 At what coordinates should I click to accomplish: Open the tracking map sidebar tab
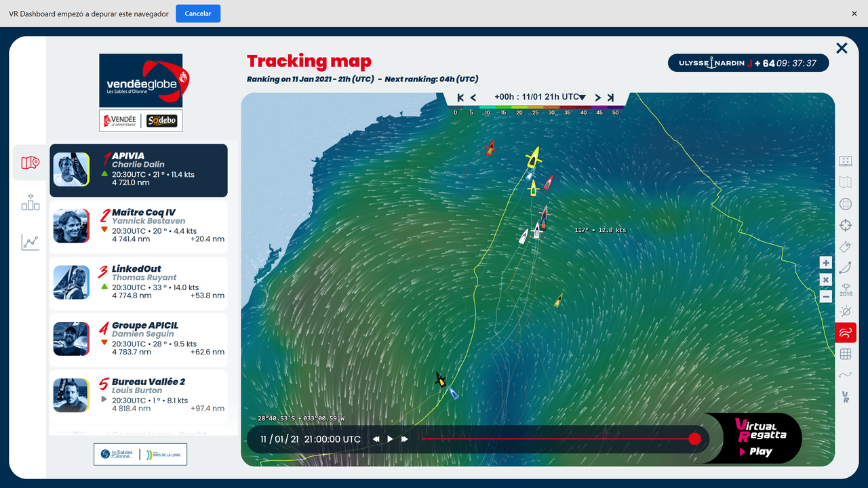(x=31, y=163)
